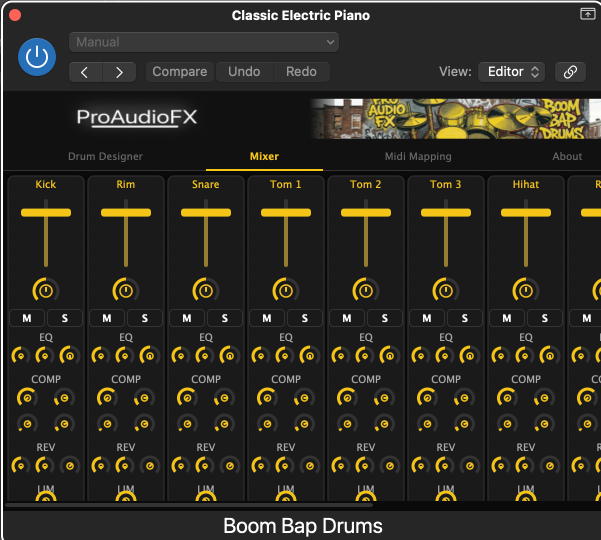
Task: Click the Tom 3 pan knob
Action: (446, 291)
